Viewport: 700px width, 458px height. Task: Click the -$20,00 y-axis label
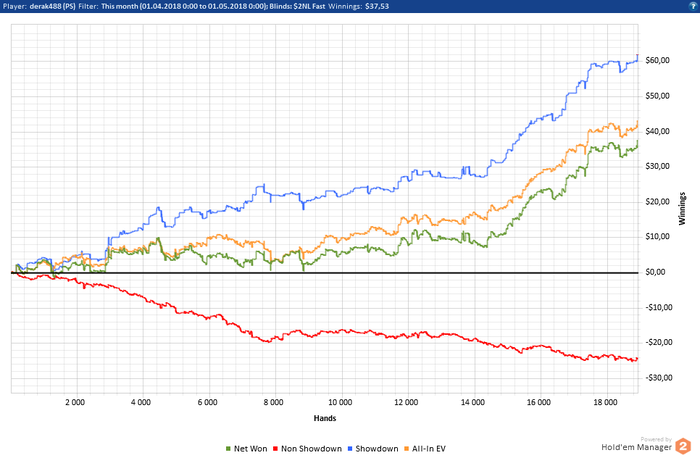point(658,342)
